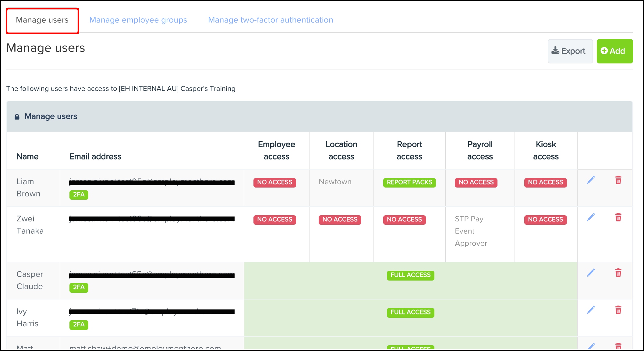Open the Manage users tab
Viewport: 644px width, 351px height.
[x=42, y=20]
